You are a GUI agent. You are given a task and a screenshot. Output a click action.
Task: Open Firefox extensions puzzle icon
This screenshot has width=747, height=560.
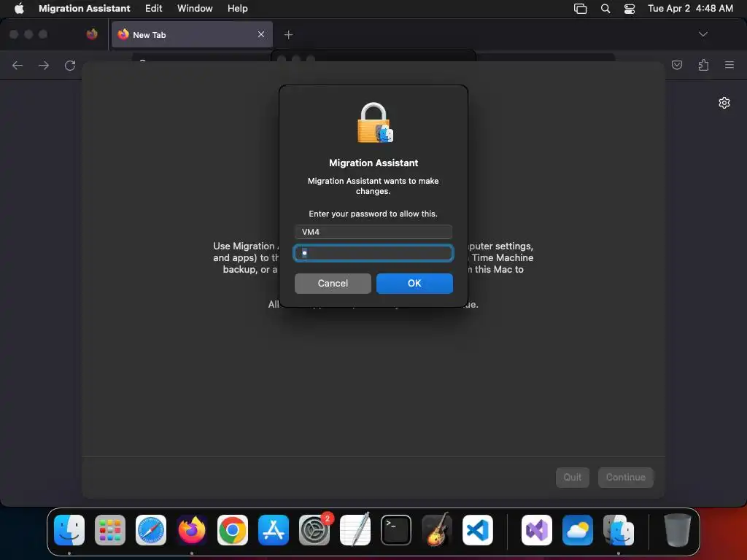(703, 65)
